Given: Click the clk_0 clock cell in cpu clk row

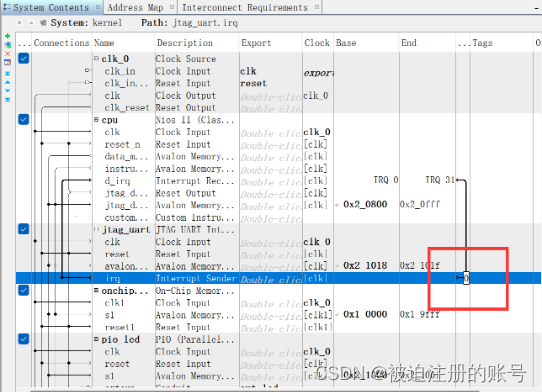Looking at the screenshot, I should pos(317,132).
